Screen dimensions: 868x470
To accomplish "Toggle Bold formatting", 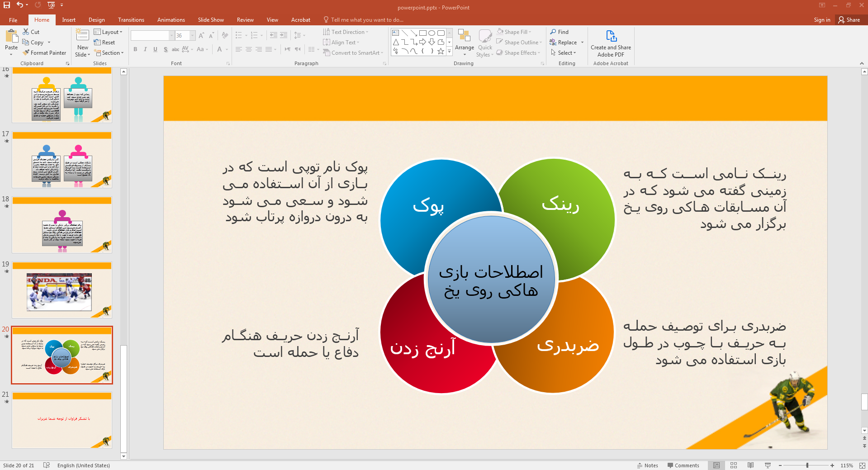I will pos(135,49).
